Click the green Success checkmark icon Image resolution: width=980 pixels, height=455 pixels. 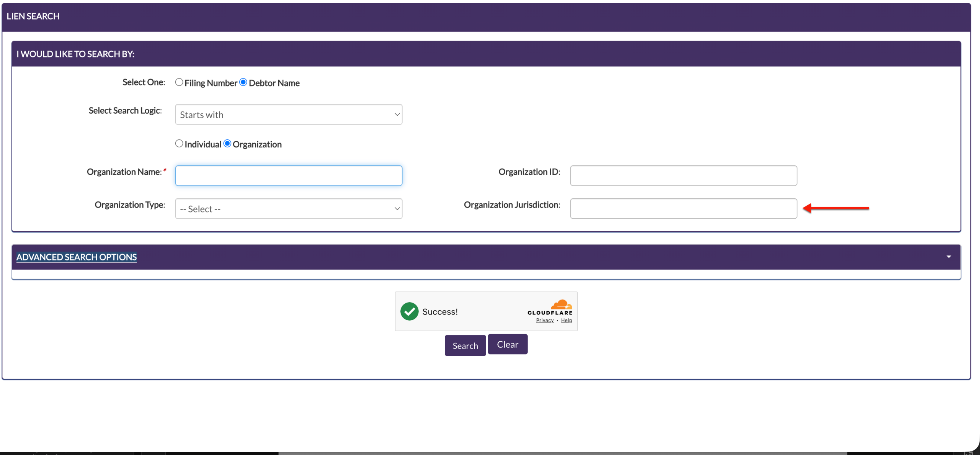pyautogui.click(x=409, y=311)
